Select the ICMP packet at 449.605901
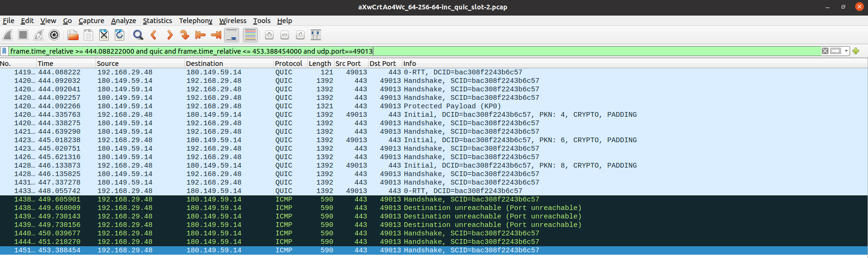This screenshot has width=868, height=258. (434, 200)
